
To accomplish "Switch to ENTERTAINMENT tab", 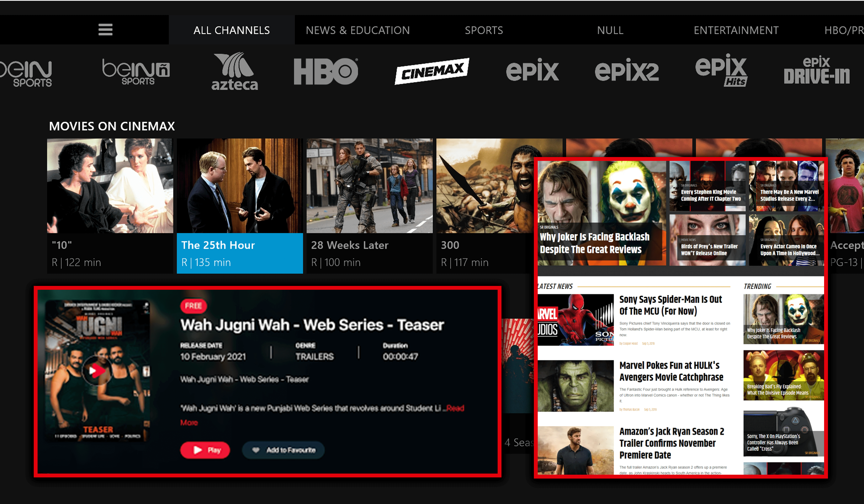I will click(736, 30).
